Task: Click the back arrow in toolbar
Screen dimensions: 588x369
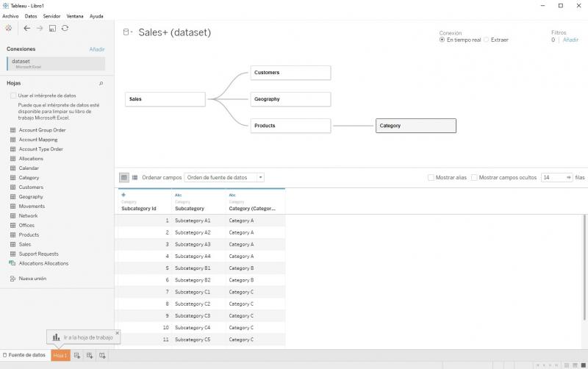Action: 27,28
